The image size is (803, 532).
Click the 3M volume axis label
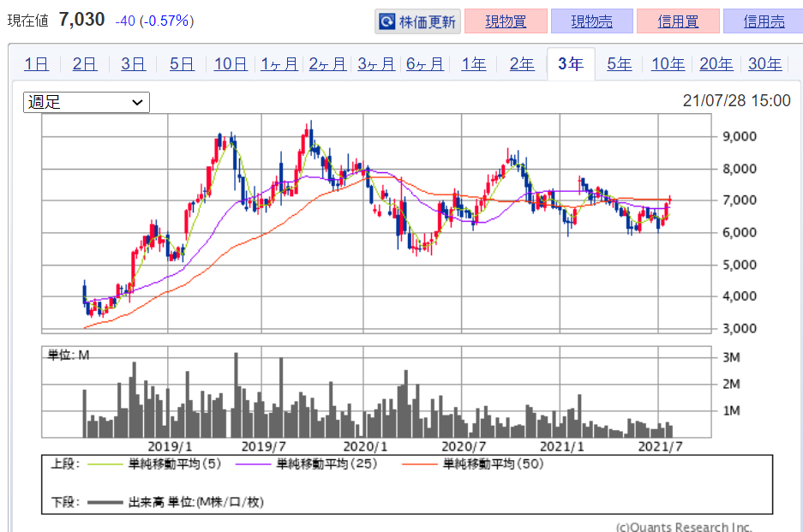pyautogui.click(x=731, y=357)
